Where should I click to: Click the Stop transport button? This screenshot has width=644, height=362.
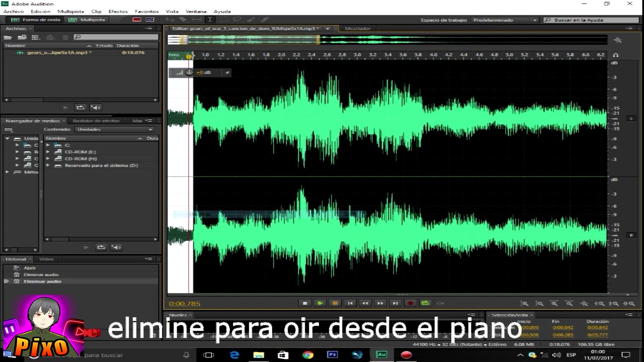click(x=305, y=303)
